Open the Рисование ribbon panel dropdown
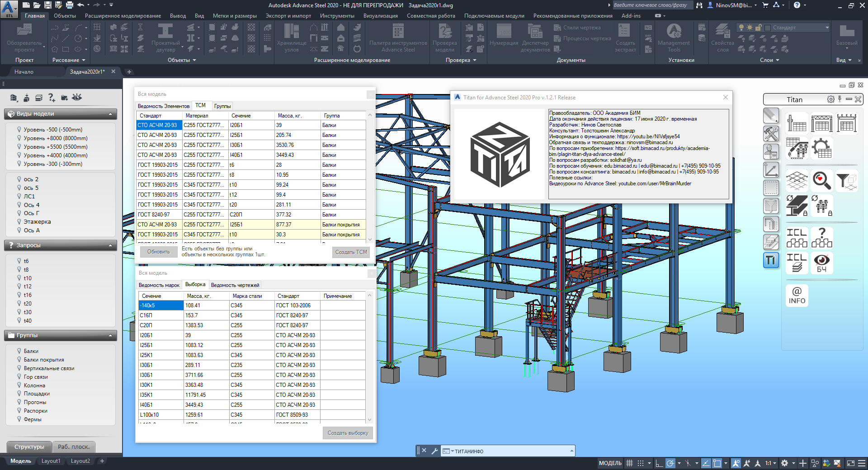The image size is (868, 470). [68, 60]
